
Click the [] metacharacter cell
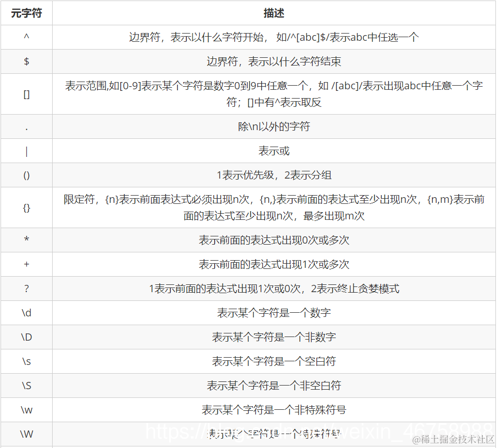27,94
